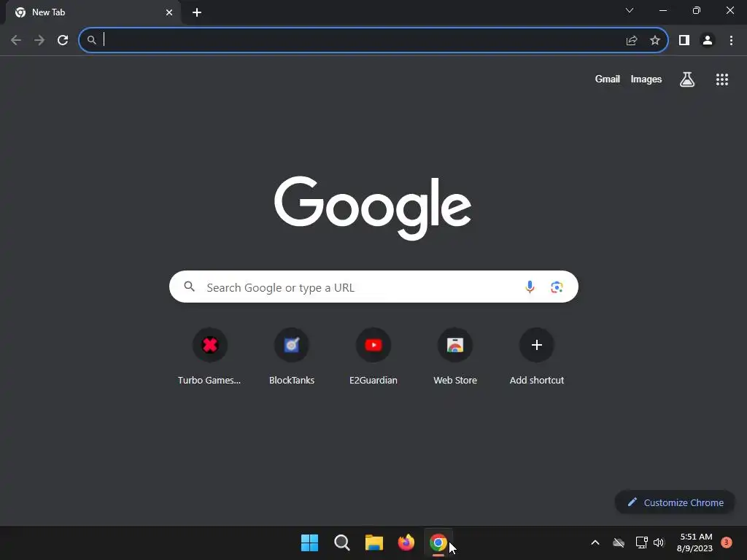This screenshot has width=747, height=560.
Task: Search by image with Google Lens icon
Action: pyautogui.click(x=557, y=287)
